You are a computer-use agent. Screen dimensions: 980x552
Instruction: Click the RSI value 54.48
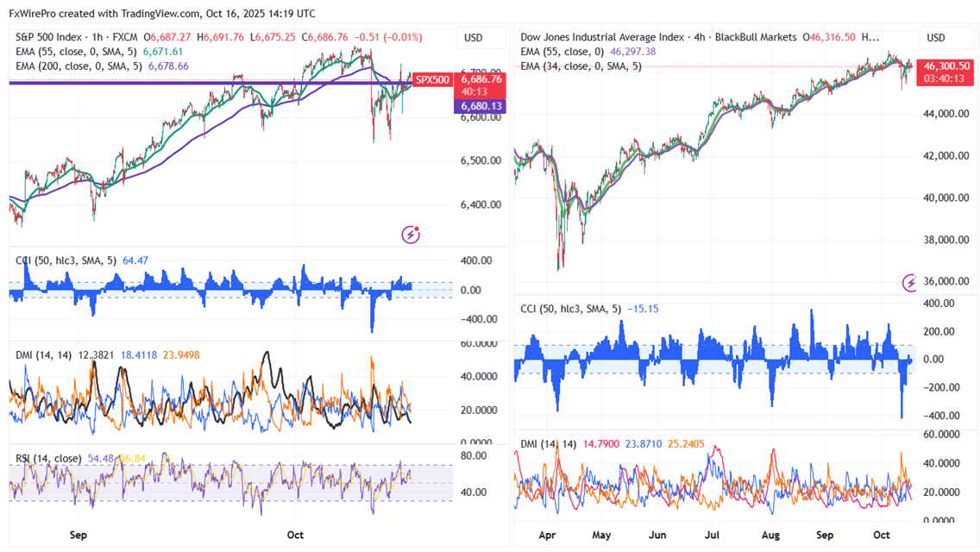(x=101, y=459)
